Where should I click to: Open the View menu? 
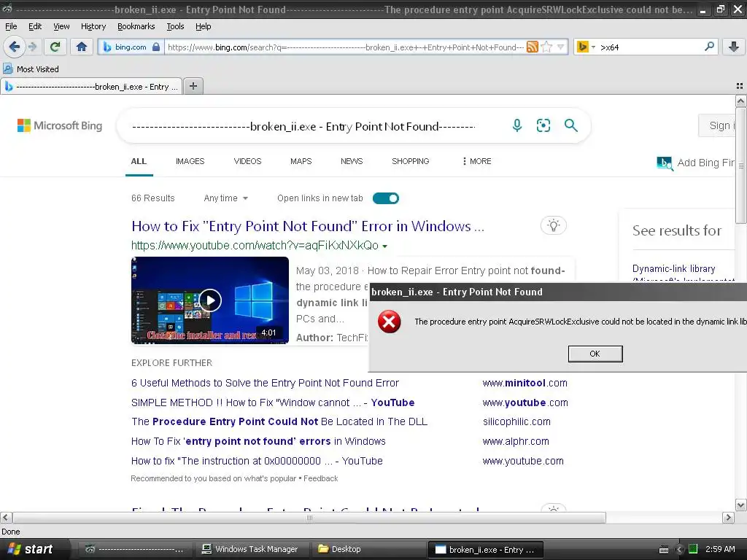pos(61,26)
